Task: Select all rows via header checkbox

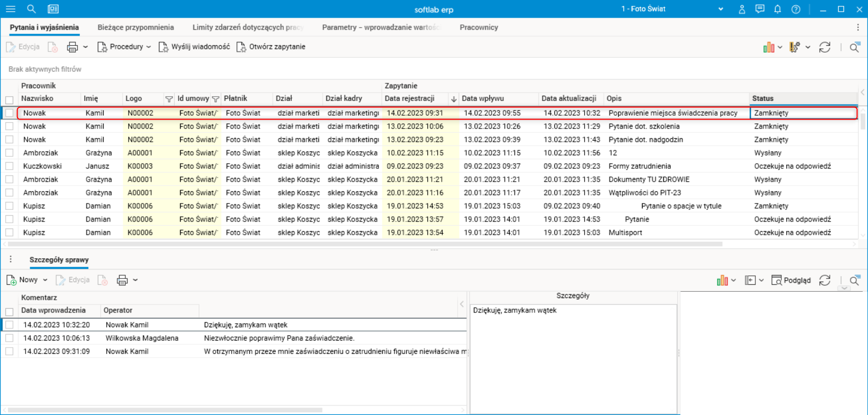Action: pyautogui.click(x=10, y=100)
